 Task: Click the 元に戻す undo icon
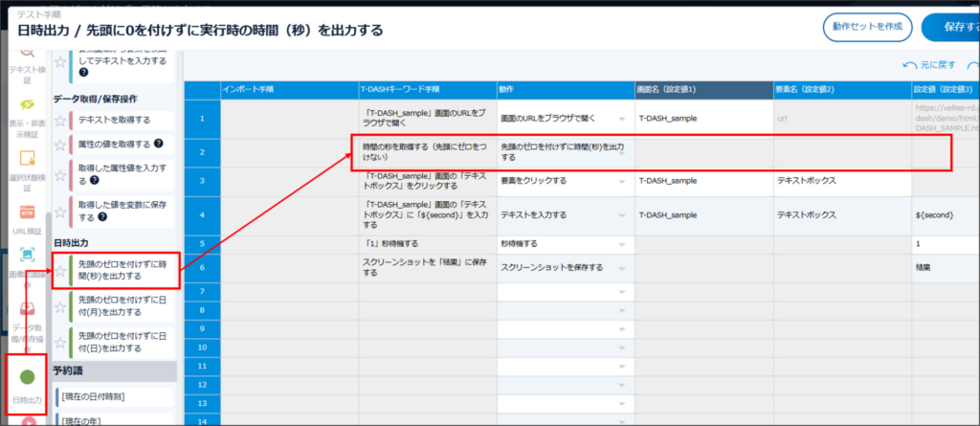click(908, 65)
